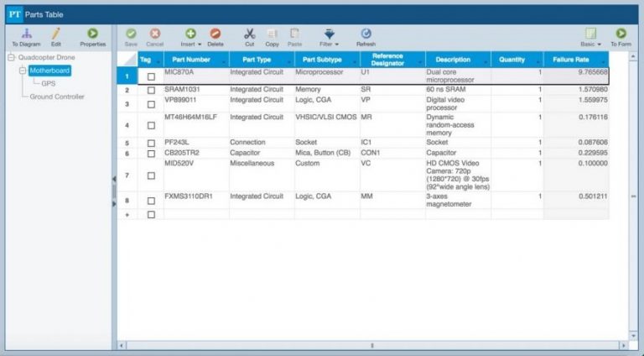
Task: Check the new empty row checkbox
Action: point(151,215)
